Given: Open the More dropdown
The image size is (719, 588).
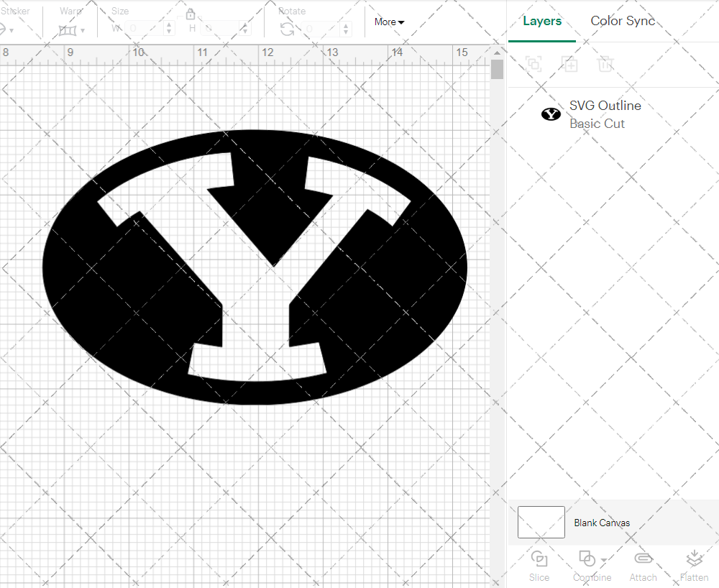Looking at the screenshot, I should click(x=388, y=22).
